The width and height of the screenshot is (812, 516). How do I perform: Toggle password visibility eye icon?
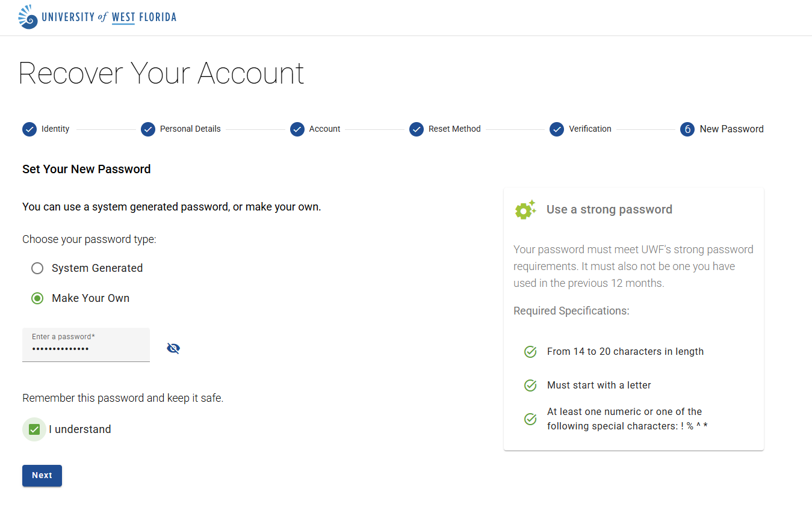point(173,348)
